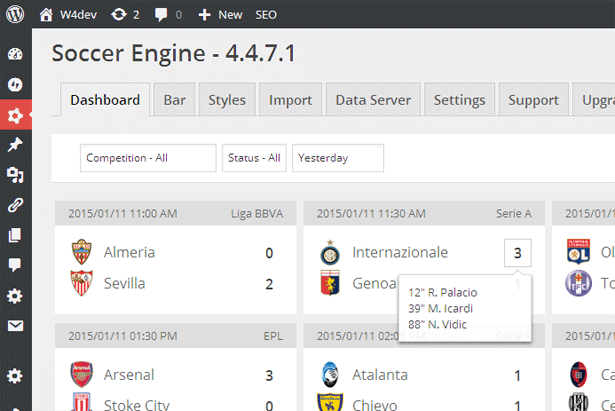The width and height of the screenshot is (615, 411).
Task: Click Internazionale's score box showing 3
Action: (x=517, y=253)
